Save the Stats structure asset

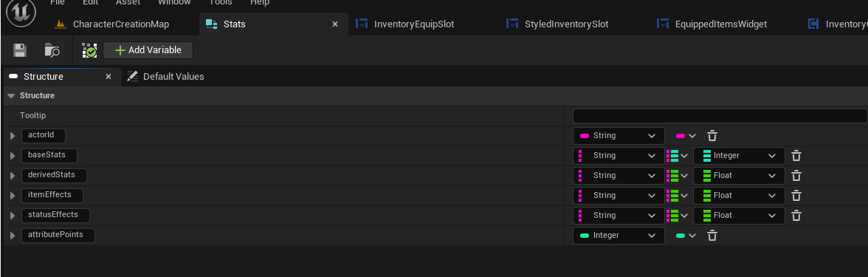tap(20, 50)
